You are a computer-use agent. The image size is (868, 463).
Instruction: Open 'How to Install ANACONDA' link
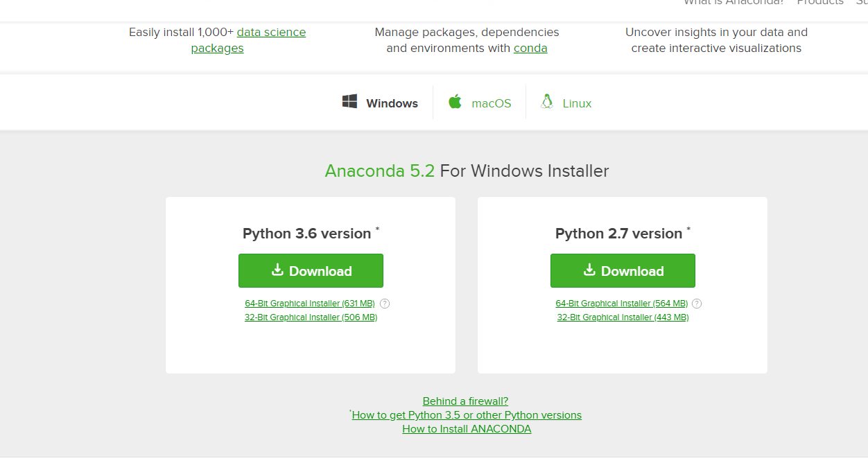click(467, 429)
